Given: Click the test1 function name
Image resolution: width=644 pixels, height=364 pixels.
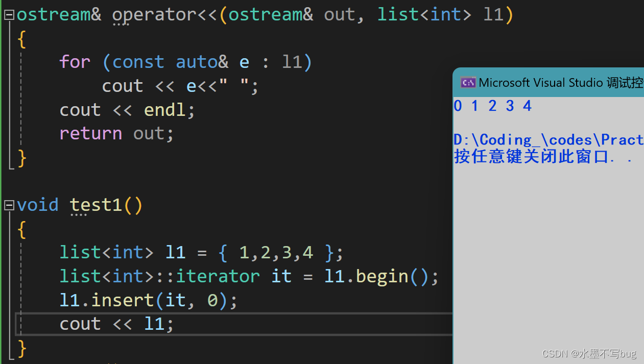Looking at the screenshot, I should [96, 205].
